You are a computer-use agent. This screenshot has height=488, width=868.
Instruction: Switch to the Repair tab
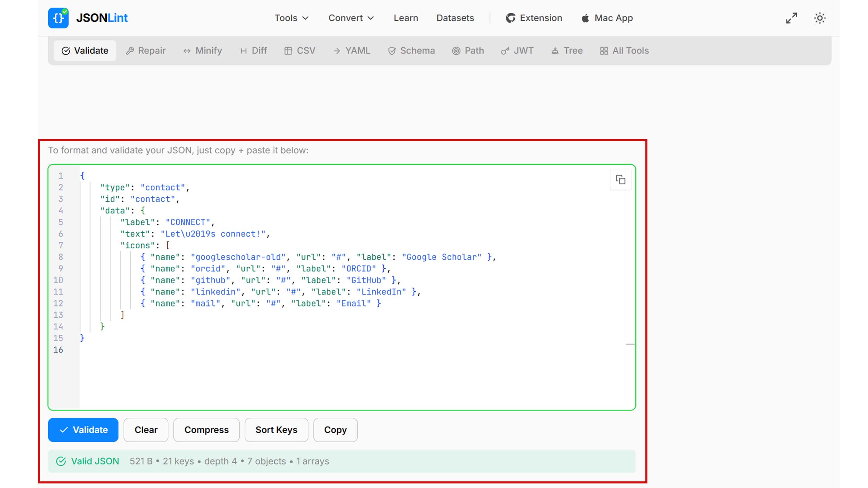tap(146, 51)
